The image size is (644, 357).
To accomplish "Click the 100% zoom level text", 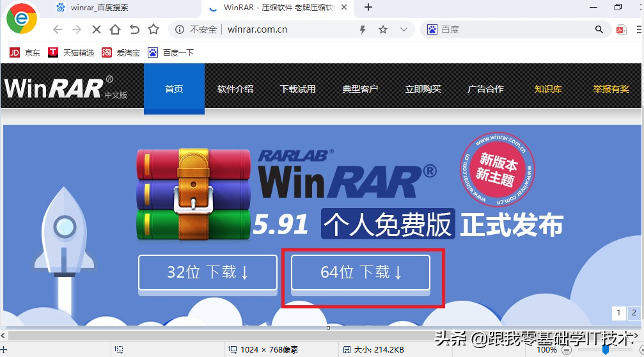I will click(x=547, y=350).
